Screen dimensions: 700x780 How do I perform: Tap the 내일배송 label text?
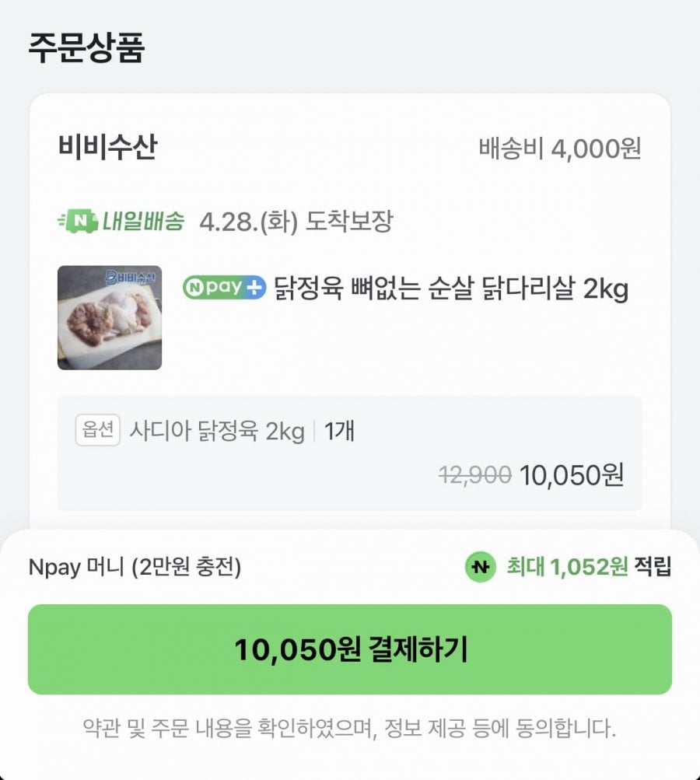(x=143, y=222)
